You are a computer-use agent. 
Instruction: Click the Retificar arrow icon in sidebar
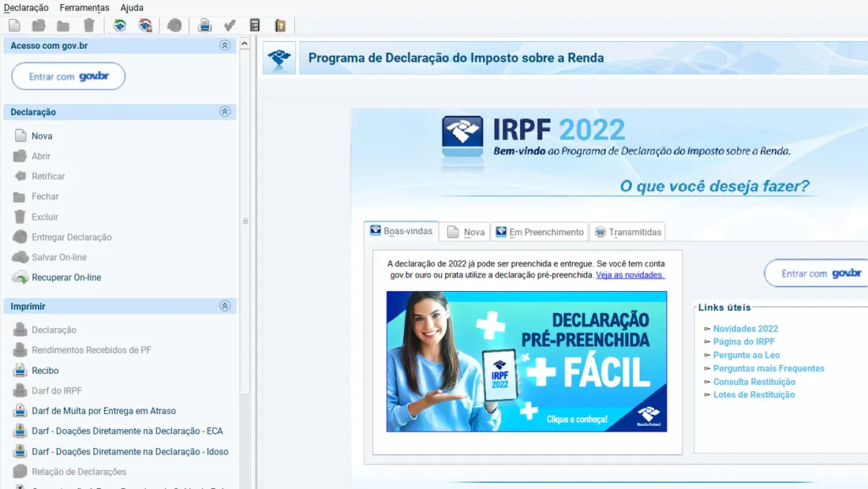[x=20, y=176]
